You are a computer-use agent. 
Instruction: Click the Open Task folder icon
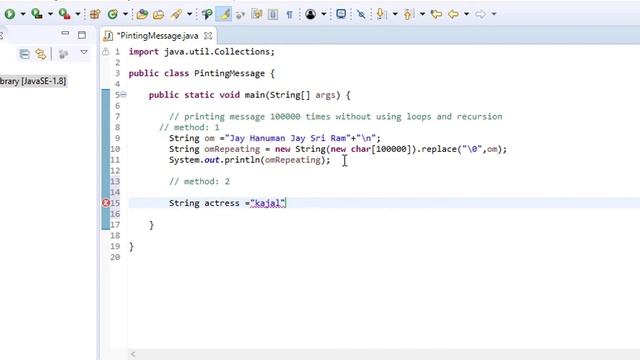pos(158,14)
